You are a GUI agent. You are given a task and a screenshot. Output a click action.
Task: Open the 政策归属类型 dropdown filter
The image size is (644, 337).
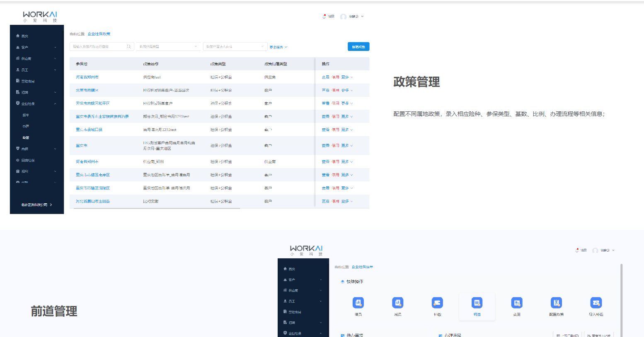point(168,46)
